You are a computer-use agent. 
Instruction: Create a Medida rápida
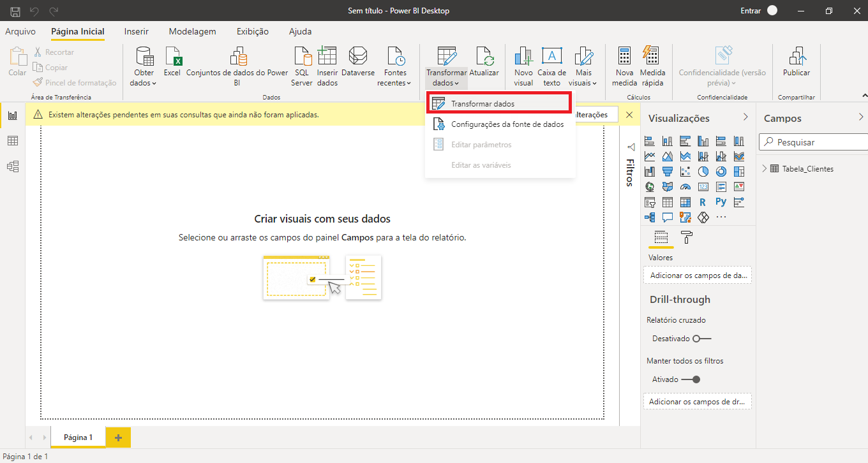coord(652,66)
